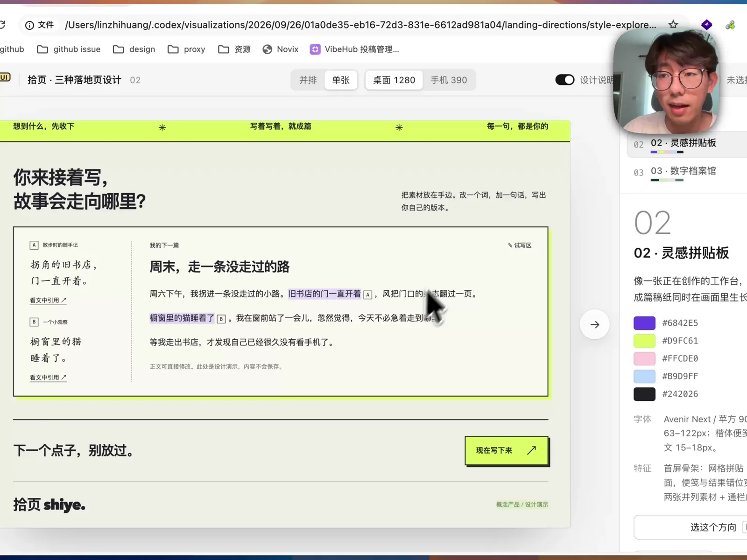Viewport: 747px width, 560px height.
Task: Click the dark #242026 swatch
Action: pyautogui.click(x=644, y=394)
